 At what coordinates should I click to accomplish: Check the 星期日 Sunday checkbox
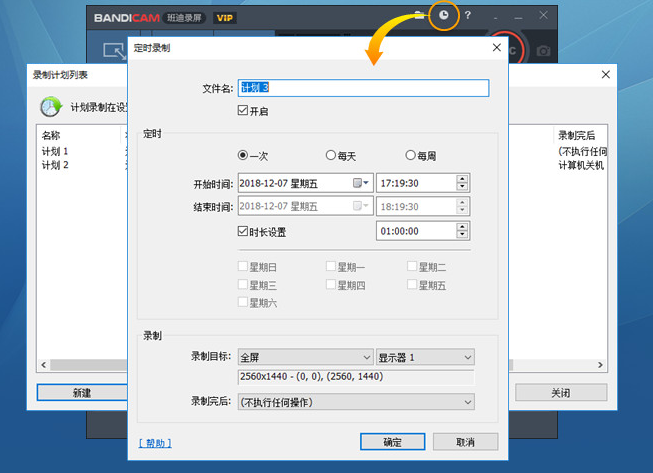(243, 266)
